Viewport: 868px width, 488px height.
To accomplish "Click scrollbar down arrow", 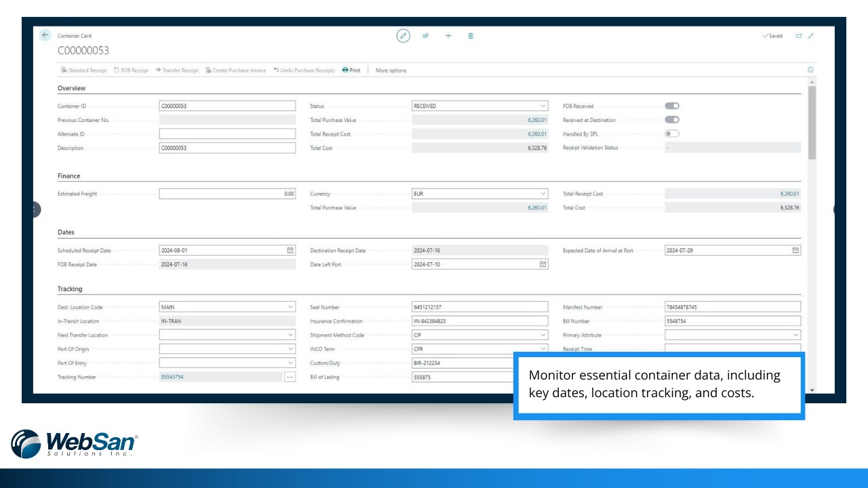I will [x=812, y=390].
